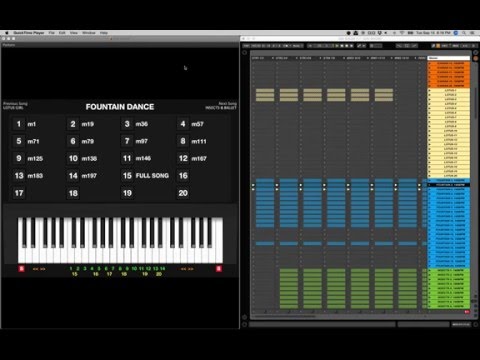Click empty section slot 18
Screen dimensions: 480x360
tap(73, 193)
